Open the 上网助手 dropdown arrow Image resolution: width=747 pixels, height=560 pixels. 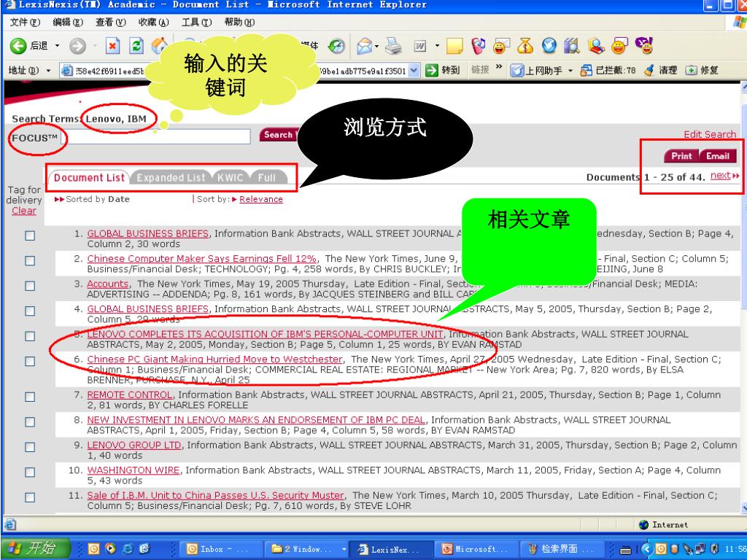click(570, 71)
